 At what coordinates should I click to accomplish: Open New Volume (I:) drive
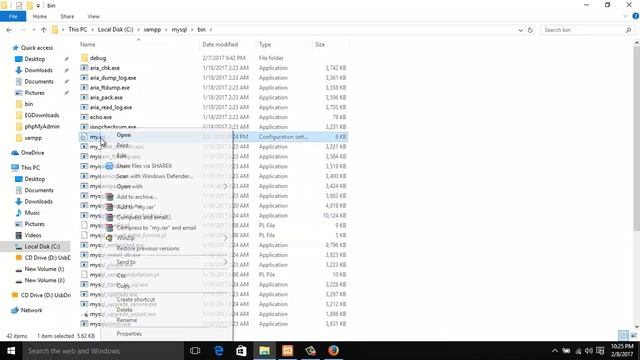[44, 269]
